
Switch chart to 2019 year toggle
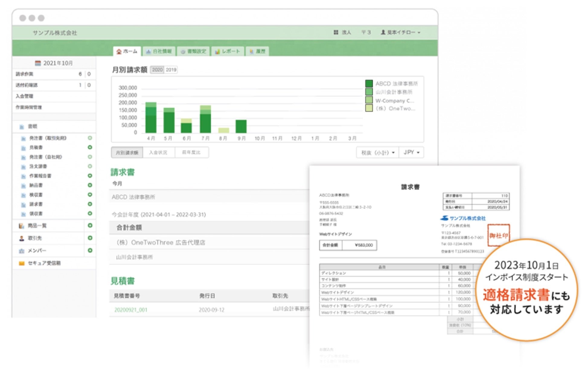pos(171,70)
